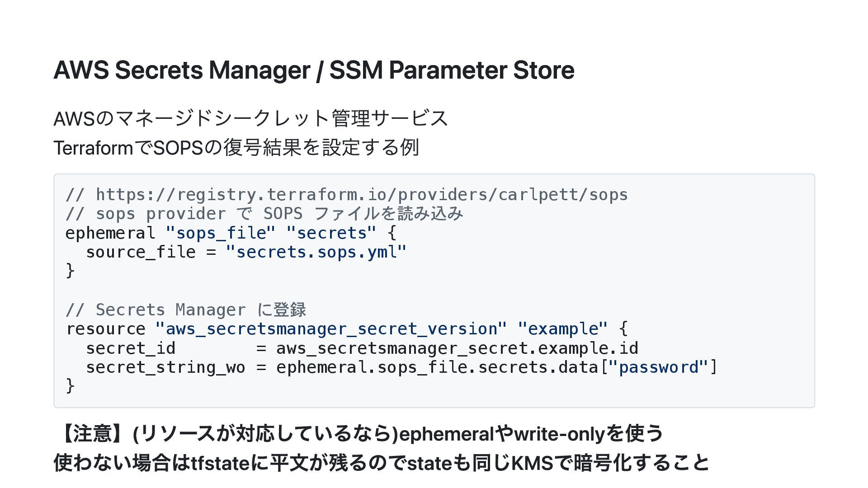Click the closing brace of the ephemeral block
Screen dimensions: 868x488
click(x=70, y=271)
